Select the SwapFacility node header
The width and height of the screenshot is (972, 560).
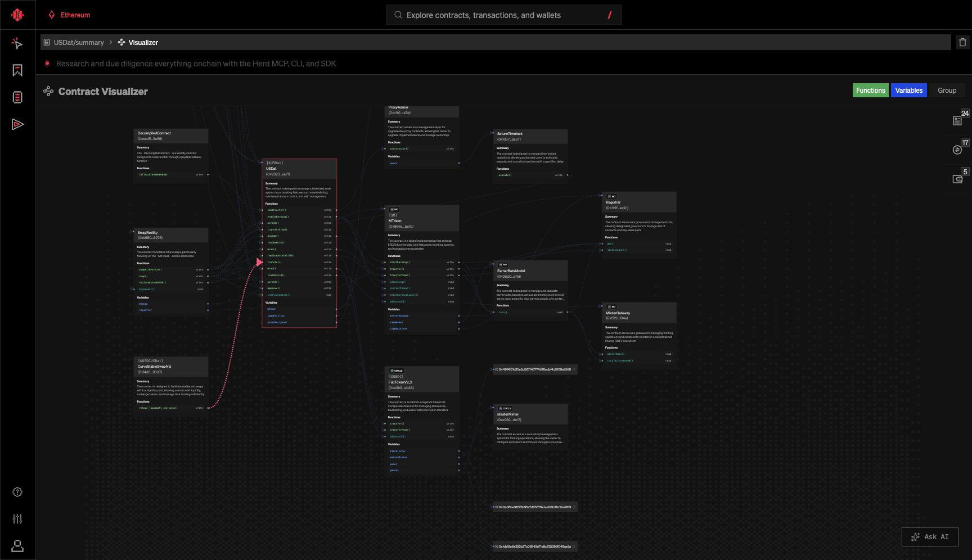[x=171, y=235]
